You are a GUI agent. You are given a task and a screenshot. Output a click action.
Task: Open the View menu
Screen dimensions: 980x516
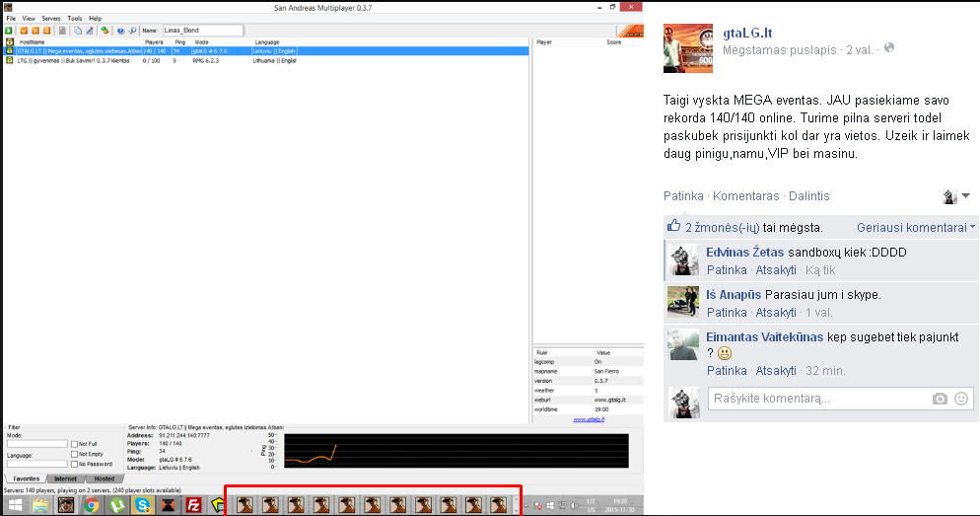pos(29,19)
